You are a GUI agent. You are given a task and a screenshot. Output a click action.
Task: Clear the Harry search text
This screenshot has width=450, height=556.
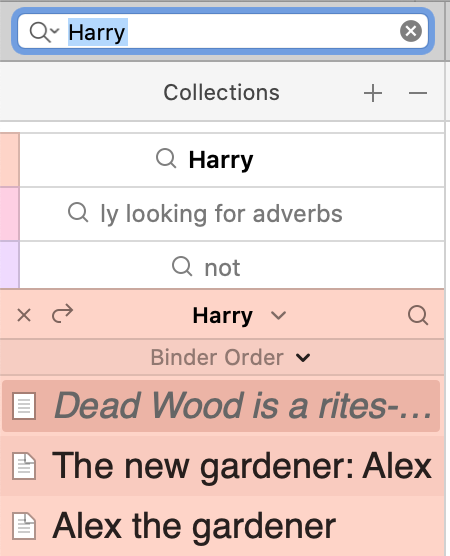pos(411,31)
